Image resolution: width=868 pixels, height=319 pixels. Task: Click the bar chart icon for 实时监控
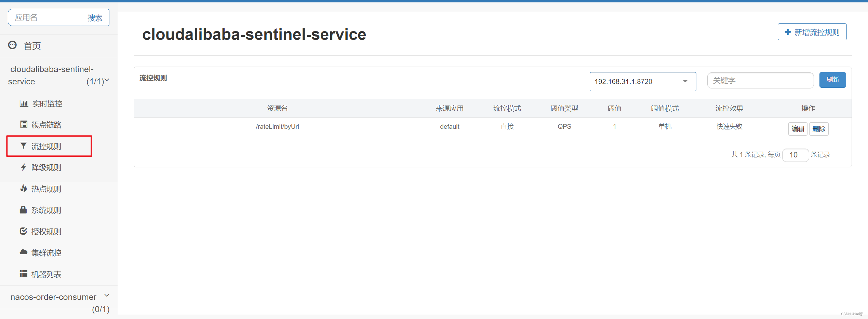click(x=24, y=103)
